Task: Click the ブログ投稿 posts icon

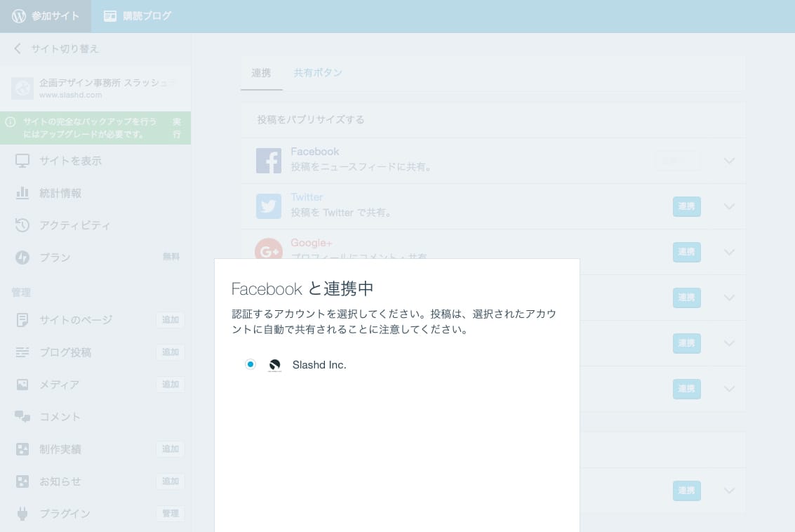Action: point(22,352)
